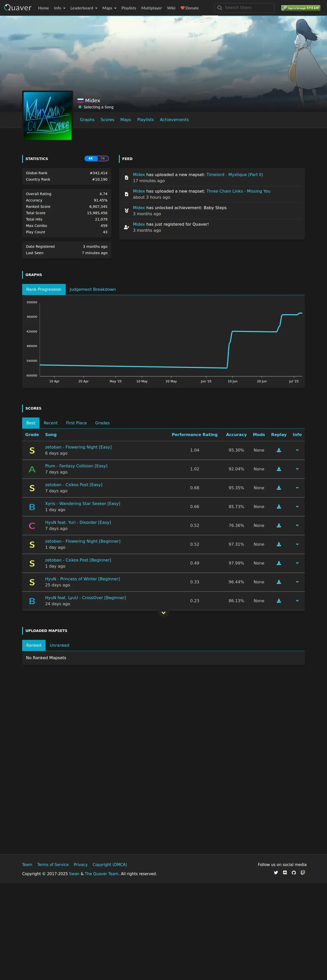The height and width of the screenshot is (980, 327).
Task: Download replay for Flowering Night [Easy]
Action: click(279, 450)
